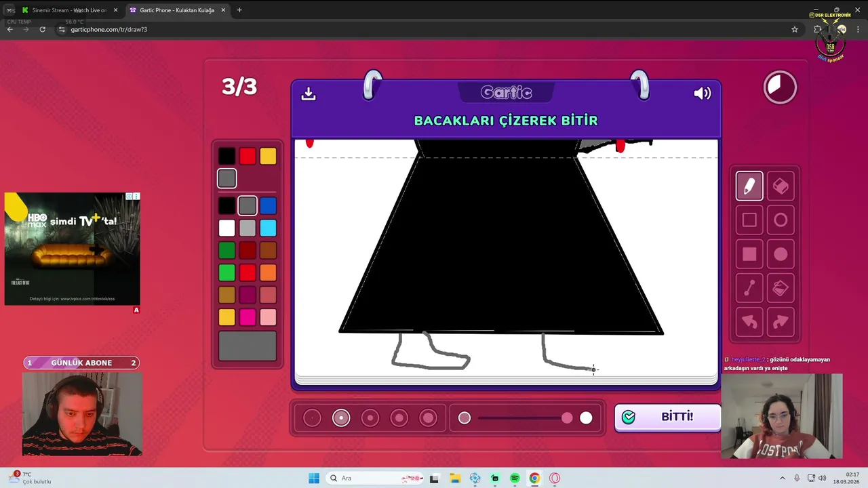This screenshot has width=868, height=488.
Task: Close the Sinemir Stream tab
Action: (x=115, y=10)
